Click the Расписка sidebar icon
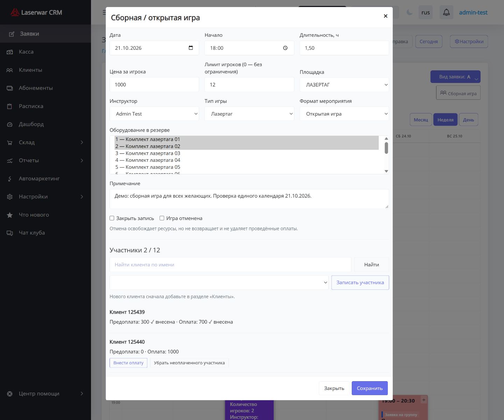The width and height of the screenshot is (504, 420). pos(10,106)
